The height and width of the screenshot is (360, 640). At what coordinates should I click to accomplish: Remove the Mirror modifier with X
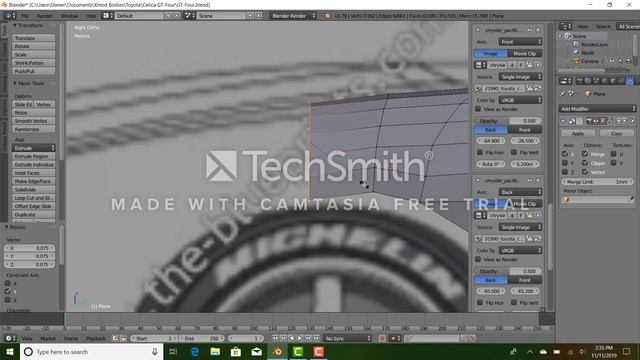(633, 121)
